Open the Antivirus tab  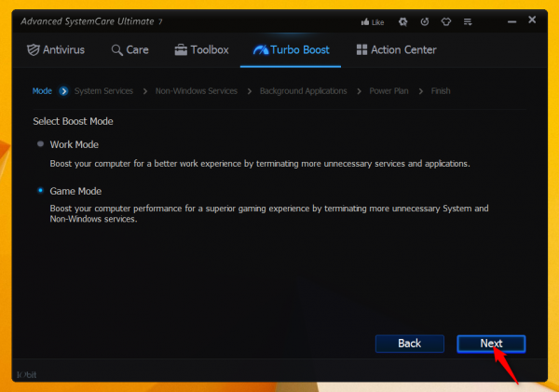(56, 50)
